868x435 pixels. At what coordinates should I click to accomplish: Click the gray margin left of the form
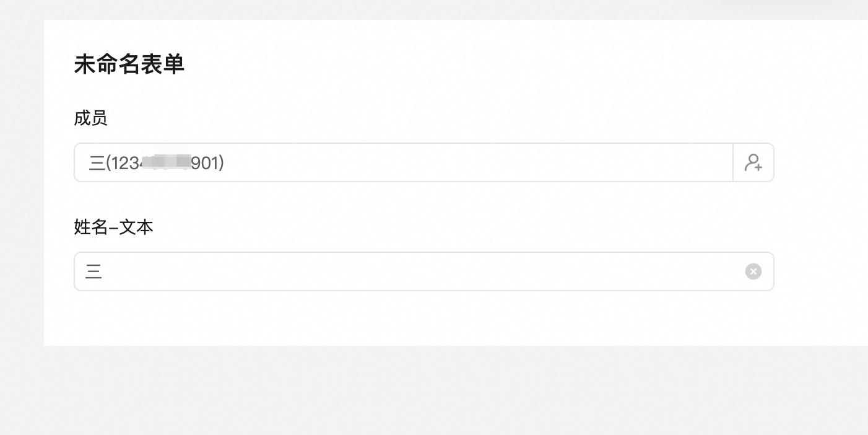point(22,186)
